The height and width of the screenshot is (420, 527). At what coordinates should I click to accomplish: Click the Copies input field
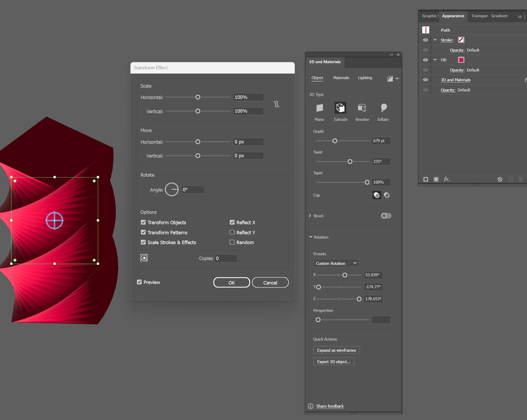[x=226, y=258]
